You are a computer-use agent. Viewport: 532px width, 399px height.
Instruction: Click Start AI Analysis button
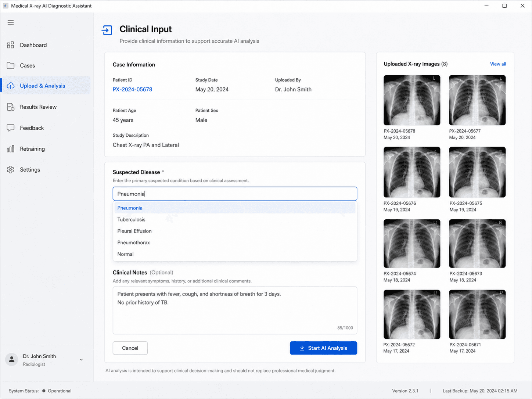click(323, 348)
